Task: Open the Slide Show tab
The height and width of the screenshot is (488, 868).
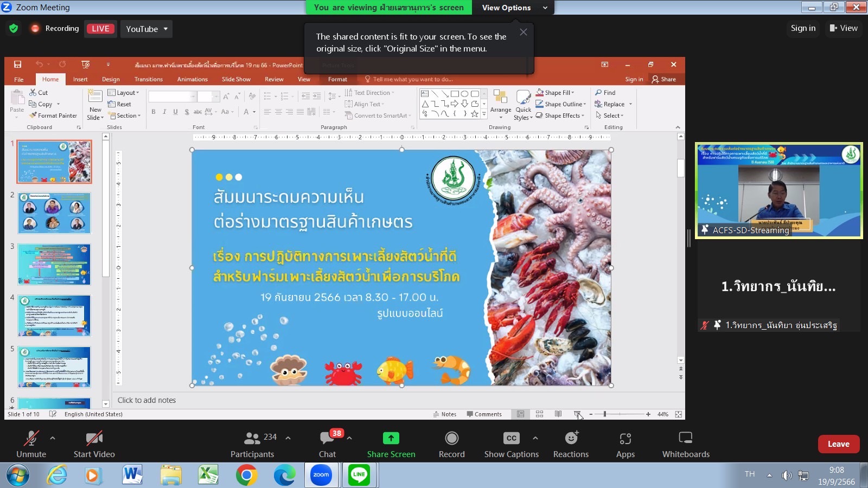Action: point(236,79)
